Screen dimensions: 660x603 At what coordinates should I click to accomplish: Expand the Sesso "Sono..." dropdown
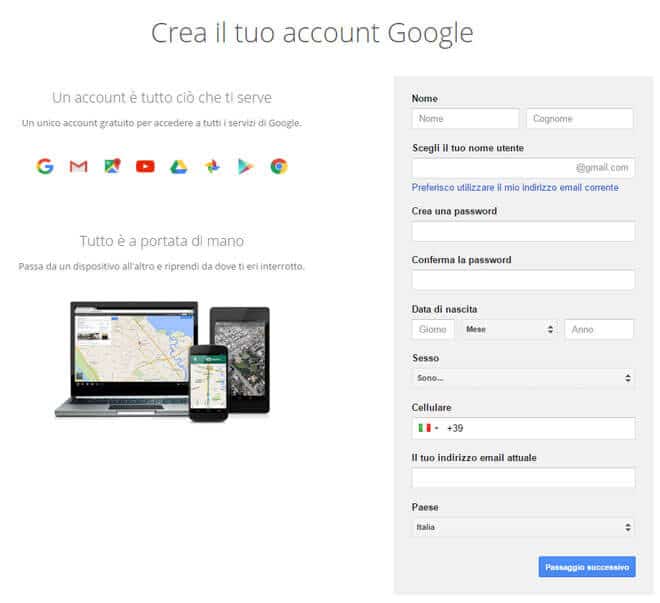pyautogui.click(x=523, y=379)
